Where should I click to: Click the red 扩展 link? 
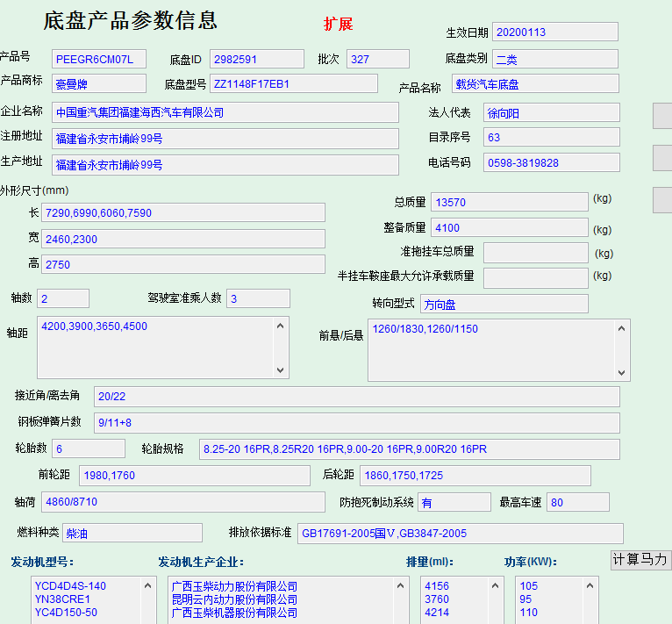click(338, 24)
